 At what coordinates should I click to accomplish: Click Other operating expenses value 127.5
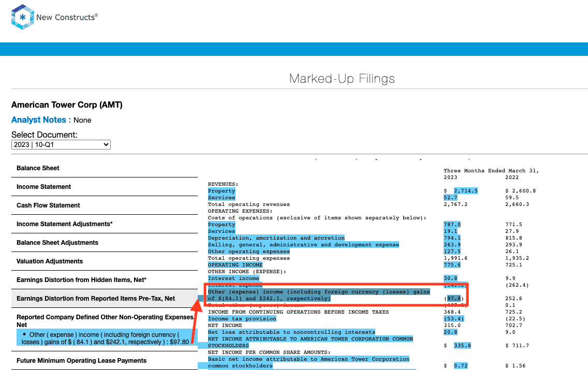[x=452, y=251]
